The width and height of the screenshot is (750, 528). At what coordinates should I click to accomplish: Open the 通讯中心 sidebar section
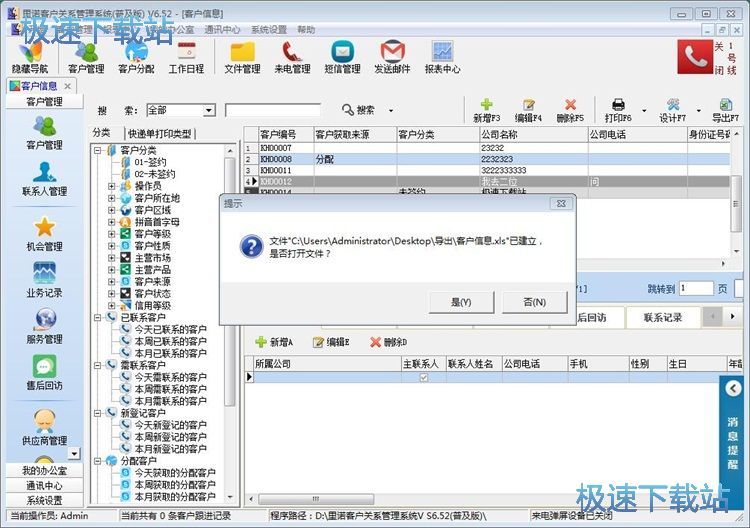[44, 485]
